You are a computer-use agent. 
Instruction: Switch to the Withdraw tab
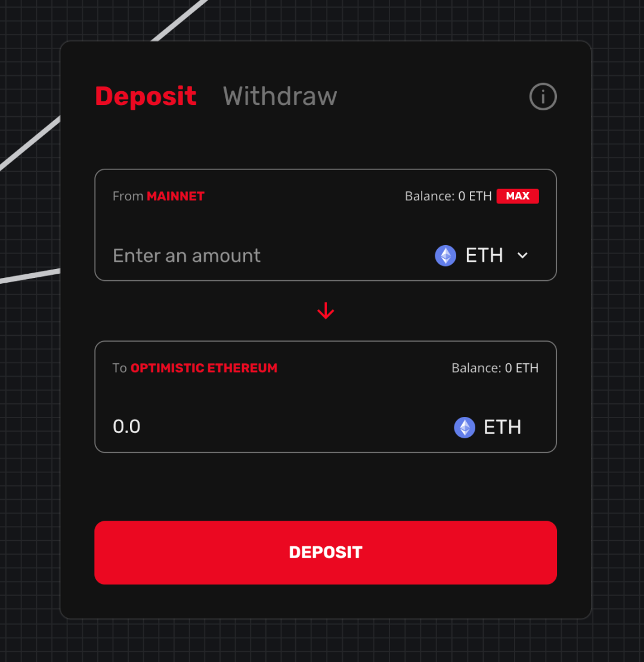pyautogui.click(x=280, y=97)
